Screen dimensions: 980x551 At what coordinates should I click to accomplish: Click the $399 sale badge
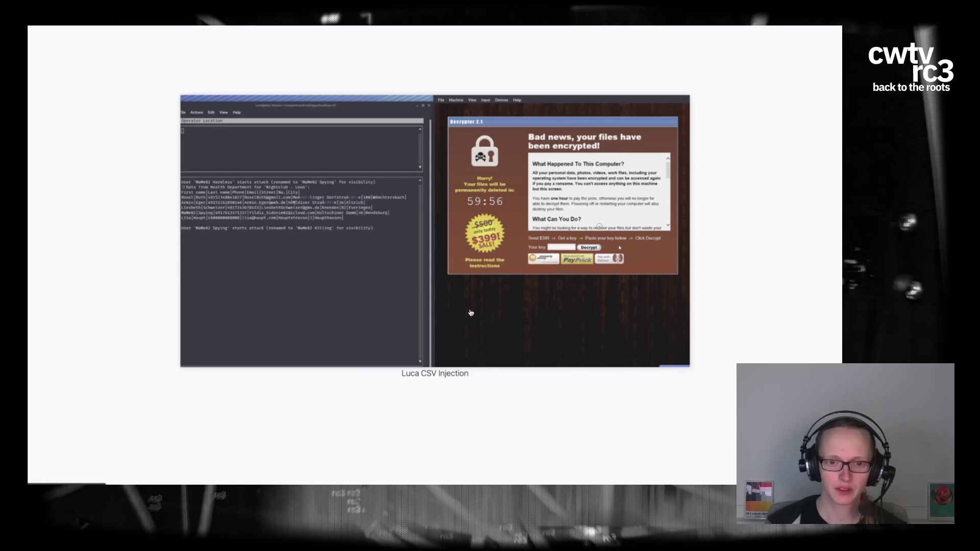[x=484, y=234]
